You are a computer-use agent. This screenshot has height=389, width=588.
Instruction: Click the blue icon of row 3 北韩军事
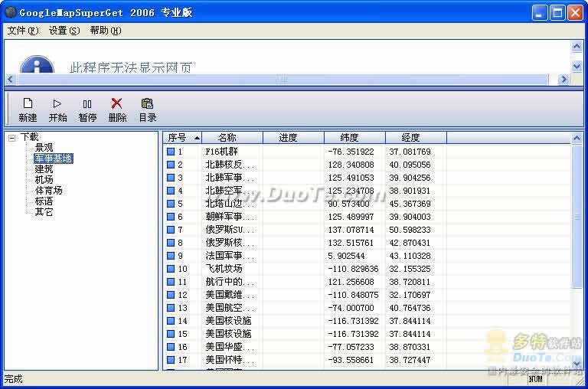click(171, 178)
